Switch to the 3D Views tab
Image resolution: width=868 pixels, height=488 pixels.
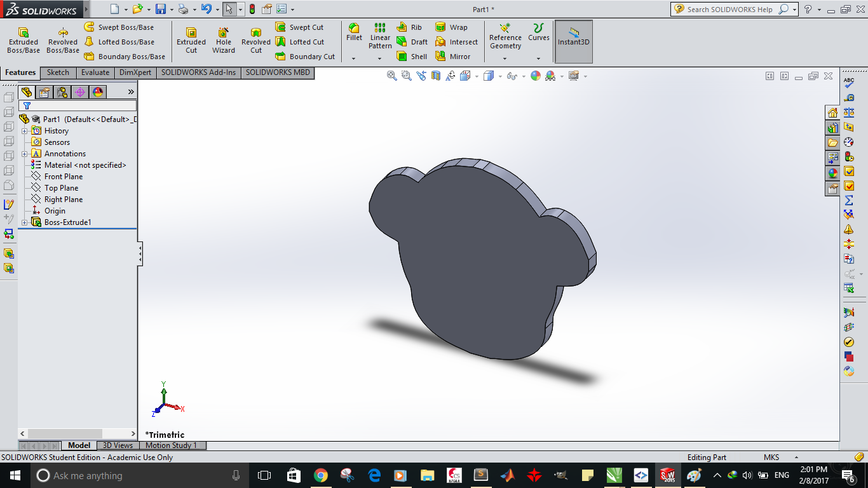point(118,445)
